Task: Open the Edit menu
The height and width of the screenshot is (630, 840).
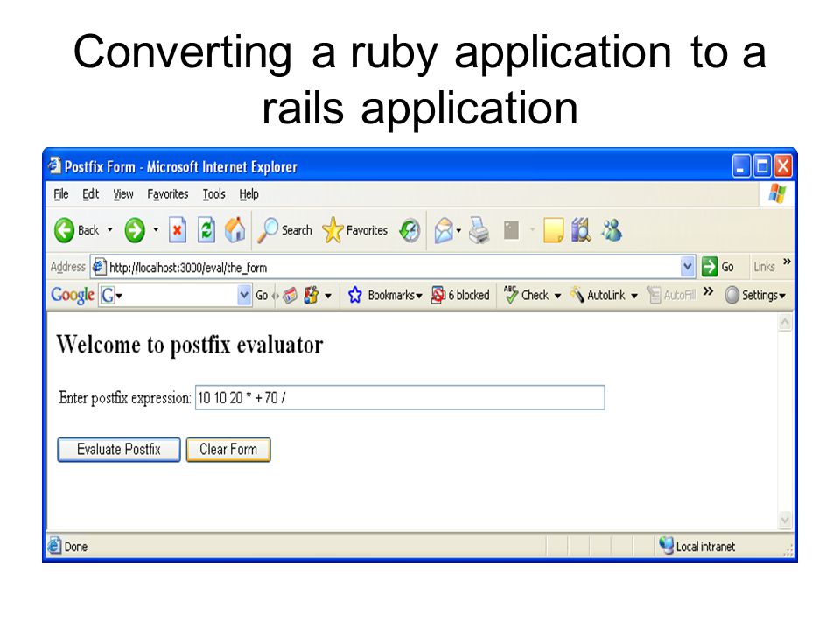Action: coord(90,194)
